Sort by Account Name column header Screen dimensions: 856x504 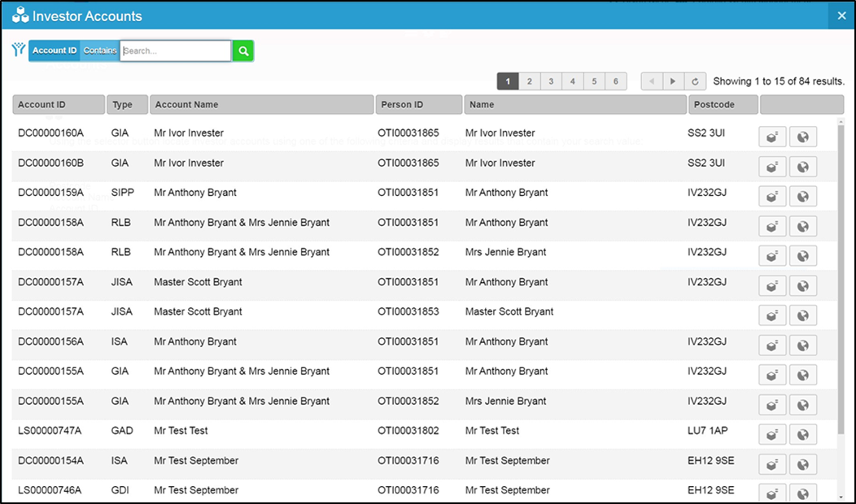(x=261, y=105)
